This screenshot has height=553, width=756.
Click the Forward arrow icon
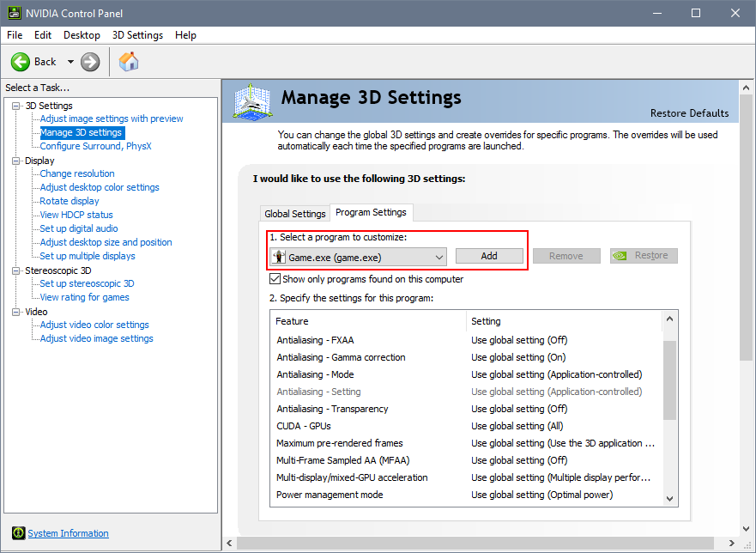[x=90, y=62]
